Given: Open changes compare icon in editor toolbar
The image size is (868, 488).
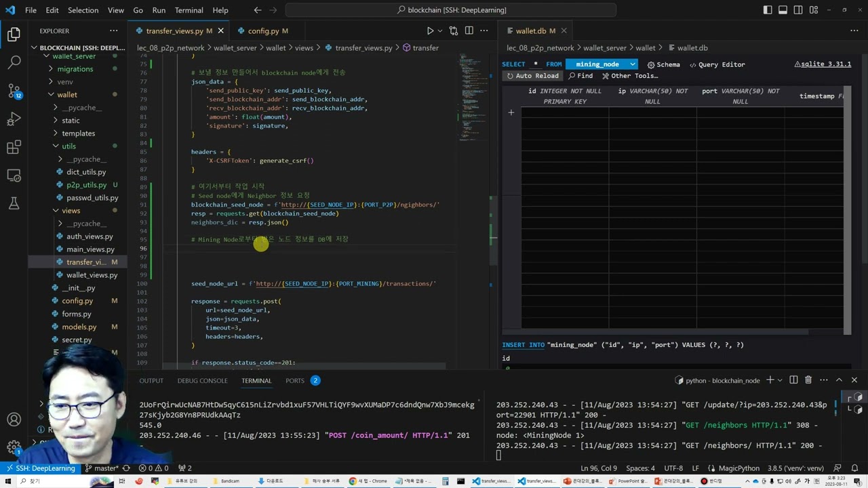Looking at the screenshot, I should pos(452,31).
